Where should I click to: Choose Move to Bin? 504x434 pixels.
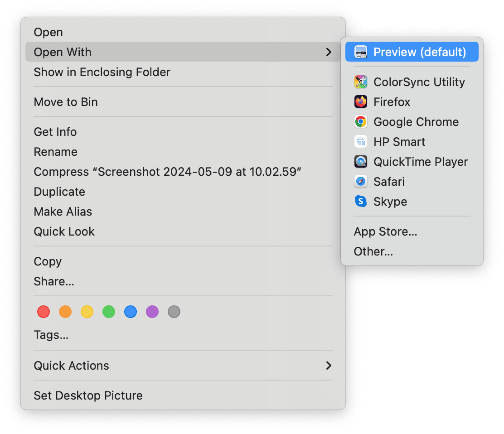[66, 102]
